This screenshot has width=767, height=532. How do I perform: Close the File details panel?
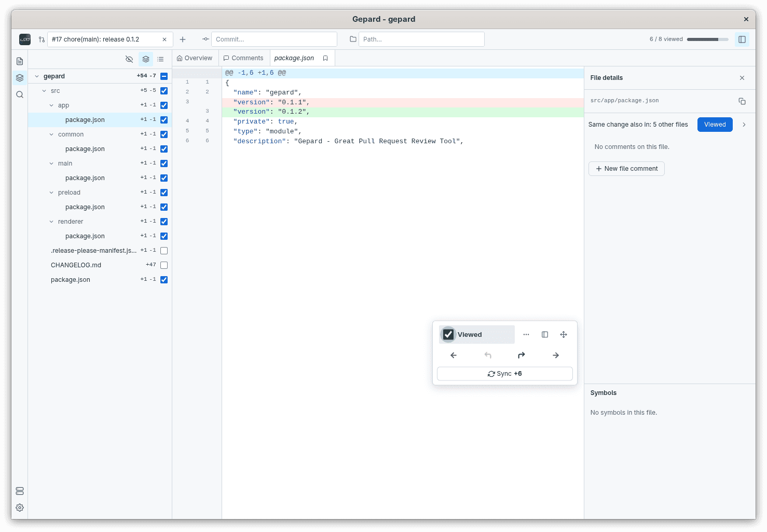[x=742, y=78]
